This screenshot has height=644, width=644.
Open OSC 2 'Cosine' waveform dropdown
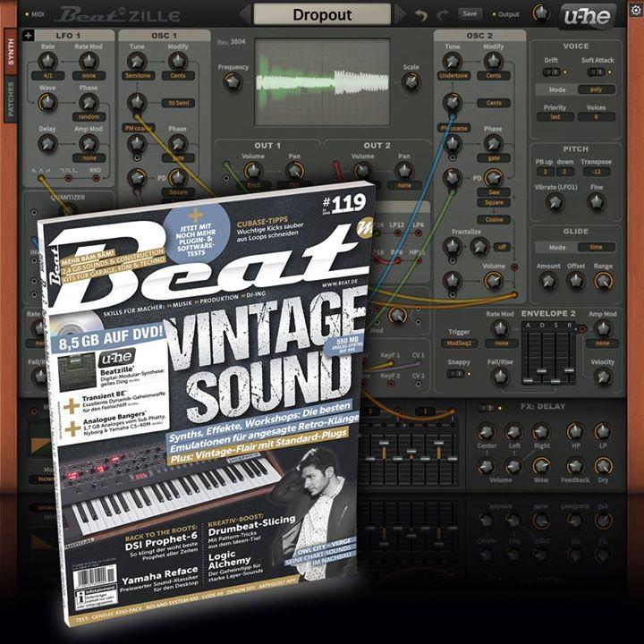494,219
